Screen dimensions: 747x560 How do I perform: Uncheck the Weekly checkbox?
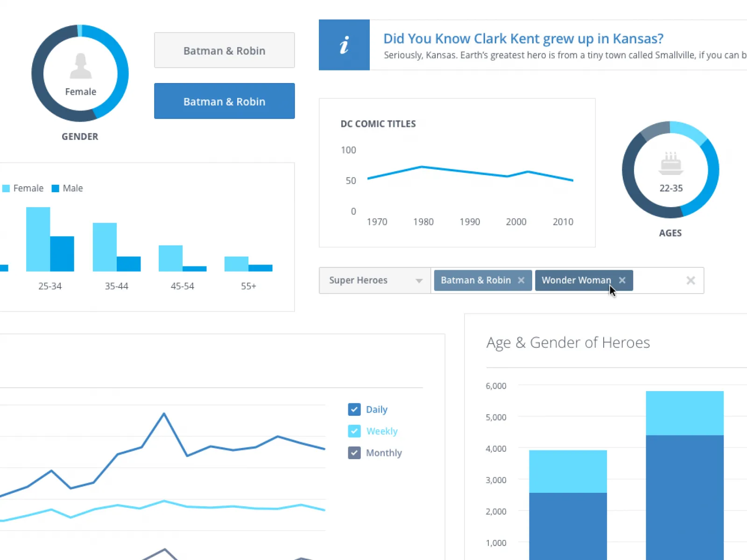[x=354, y=431]
